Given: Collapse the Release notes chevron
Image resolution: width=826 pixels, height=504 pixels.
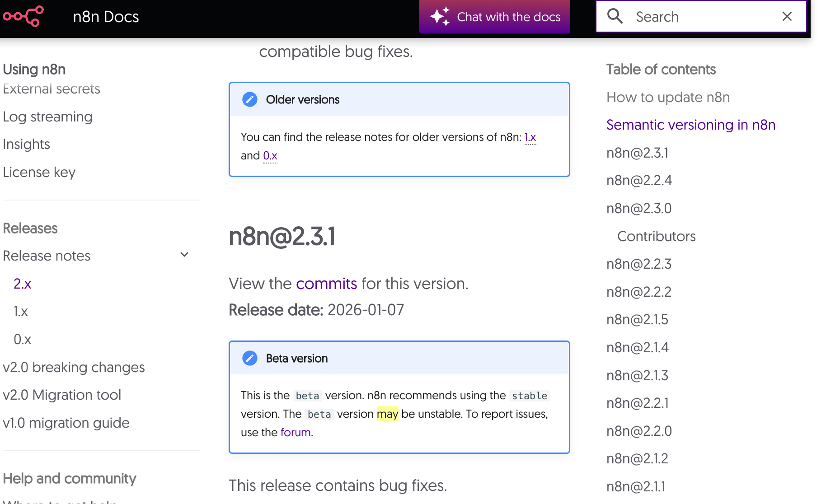Looking at the screenshot, I should click(x=184, y=255).
